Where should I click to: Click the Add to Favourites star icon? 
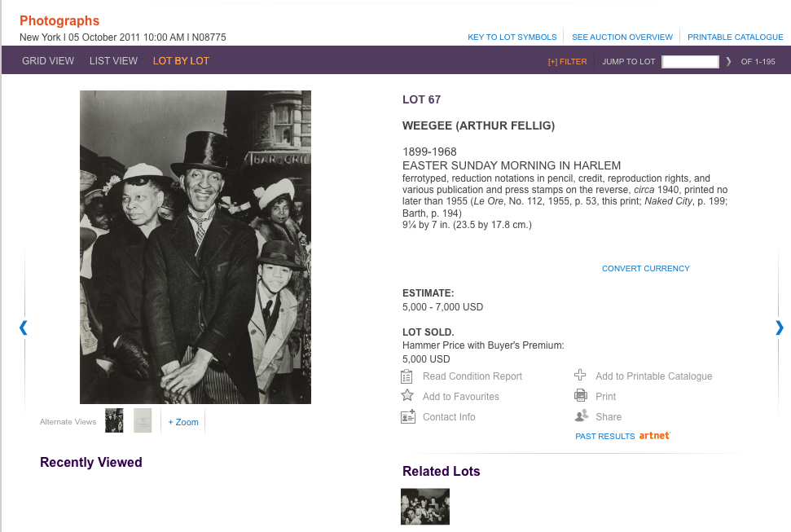pyautogui.click(x=407, y=396)
